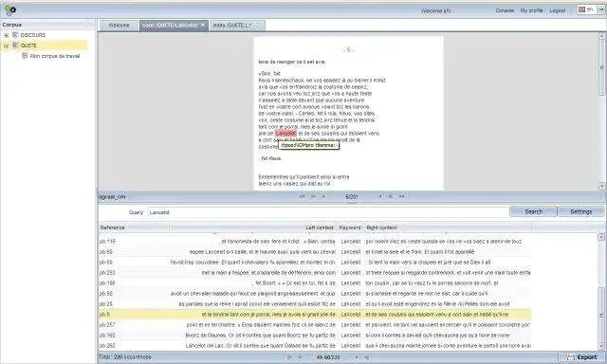Click the Mon corpus de travail icon
This screenshot has width=607, height=364.
(x=25, y=56)
